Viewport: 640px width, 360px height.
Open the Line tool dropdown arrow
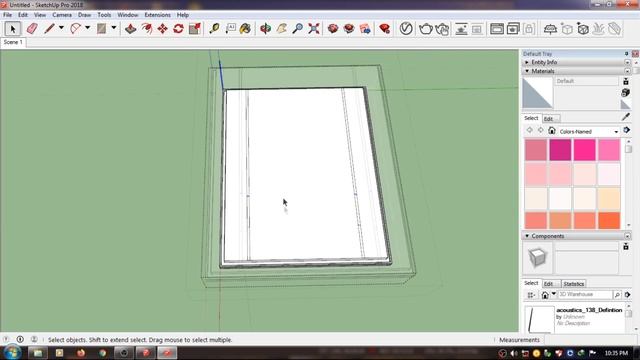click(61, 28)
